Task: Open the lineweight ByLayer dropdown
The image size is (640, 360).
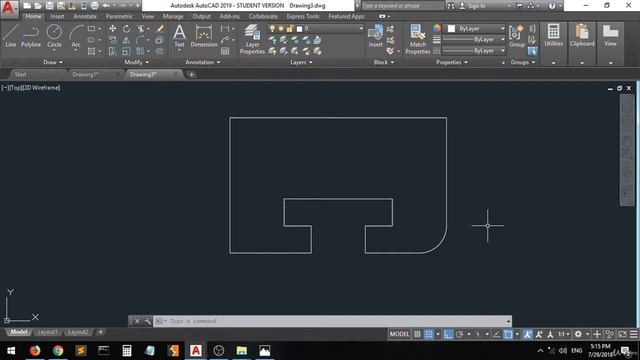Action: pyautogui.click(x=474, y=40)
